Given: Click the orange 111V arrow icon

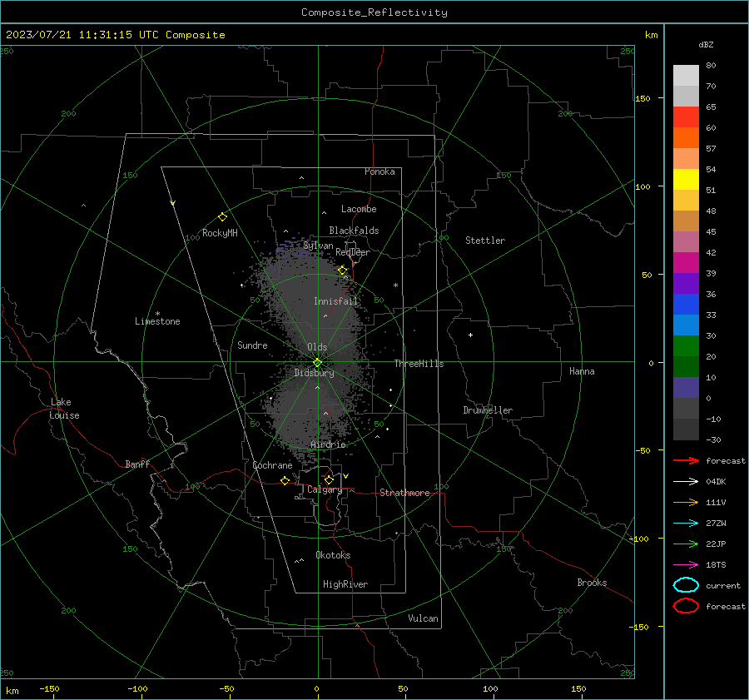Looking at the screenshot, I should [686, 502].
